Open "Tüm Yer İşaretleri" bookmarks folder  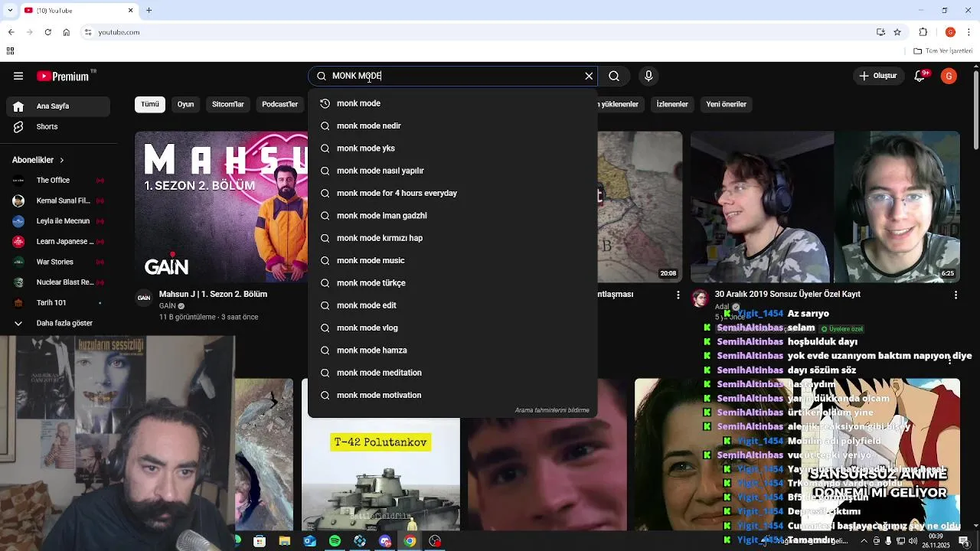tap(942, 51)
